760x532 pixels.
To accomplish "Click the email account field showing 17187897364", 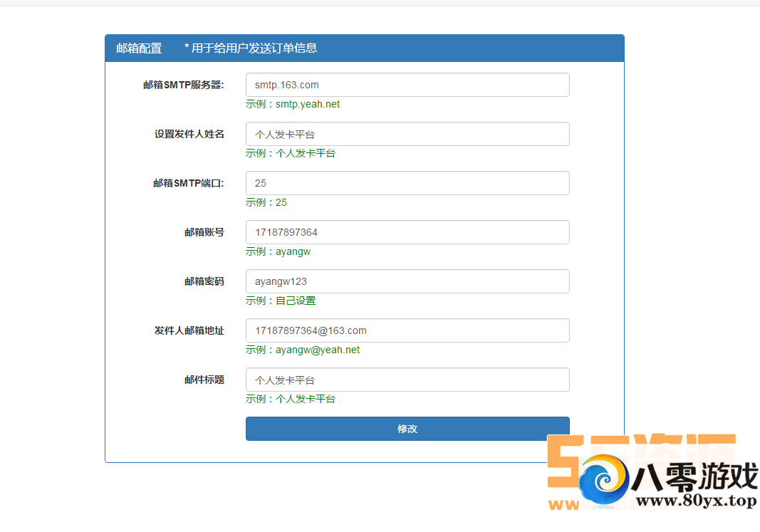I will coord(407,232).
